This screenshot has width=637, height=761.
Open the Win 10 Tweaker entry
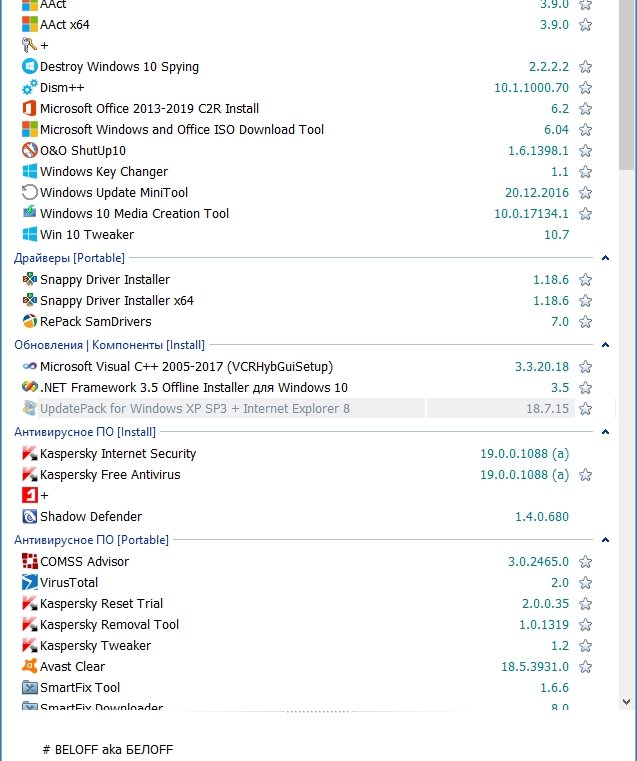click(87, 234)
